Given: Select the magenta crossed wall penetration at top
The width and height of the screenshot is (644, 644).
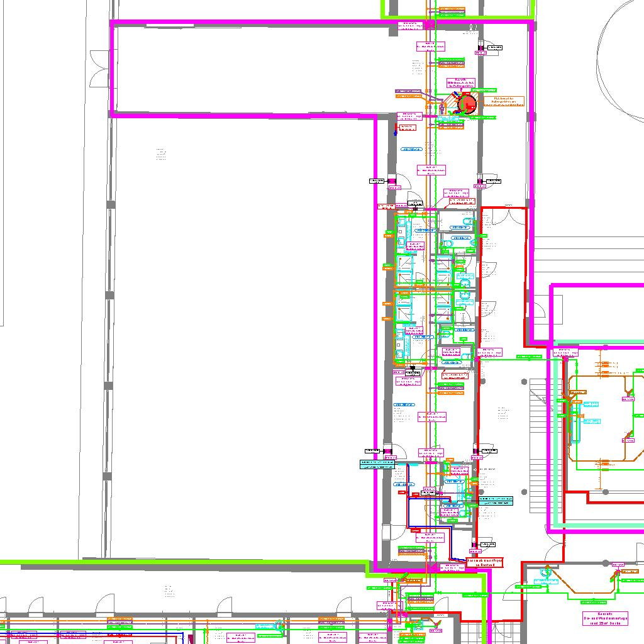Looking at the screenshot, I should [x=430, y=26].
